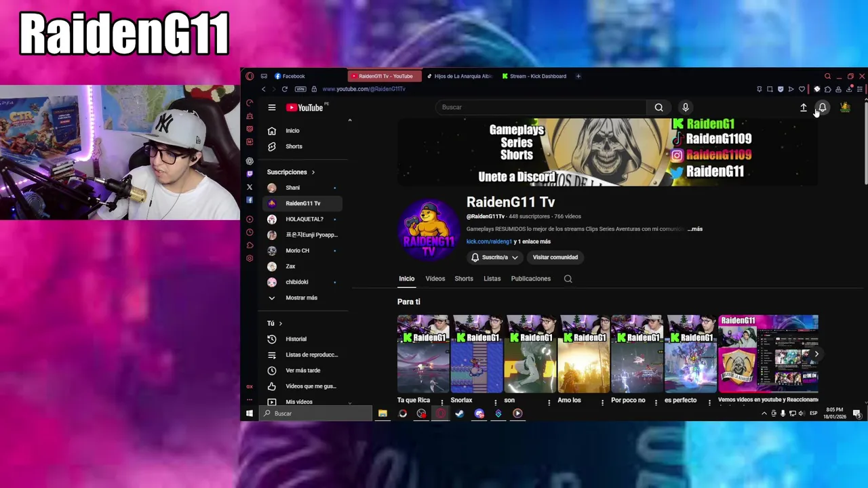The height and width of the screenshot is (488, 868).
Task: Expand Suscrito/a subscription dropdown
Action: pos(494,258)
